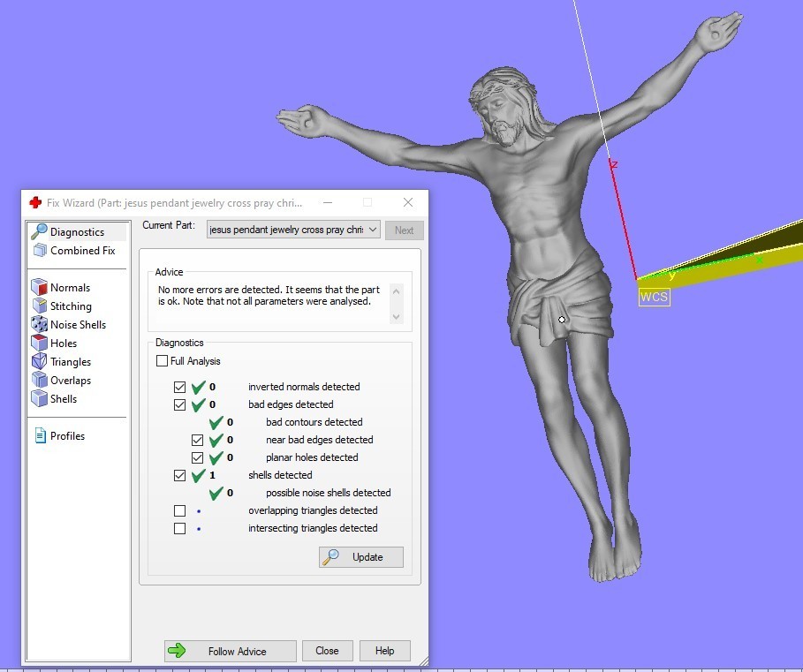Open the Diagnostics section icon
This screenshot has height=672, width=803.
39,231
